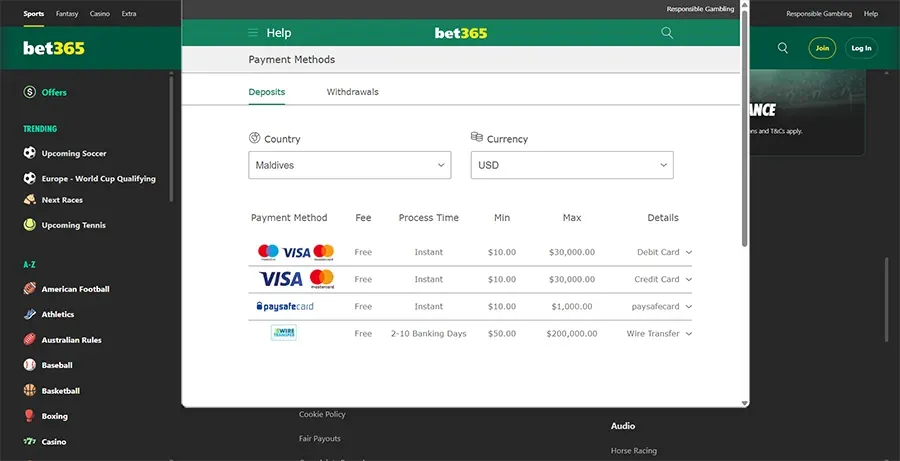Click the $200,000.00 max value
The image size is (900, 461).
[x=572, y=334]
